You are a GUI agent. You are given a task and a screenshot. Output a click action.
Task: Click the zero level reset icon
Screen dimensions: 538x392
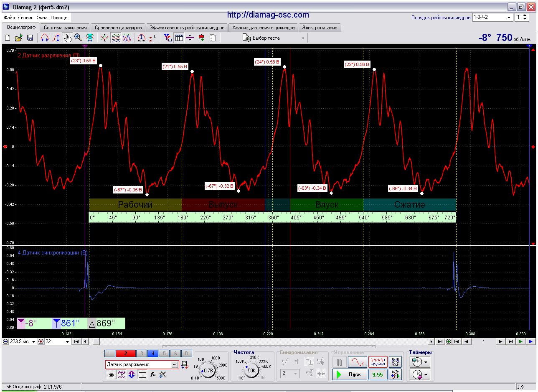[x=153, y=38]
